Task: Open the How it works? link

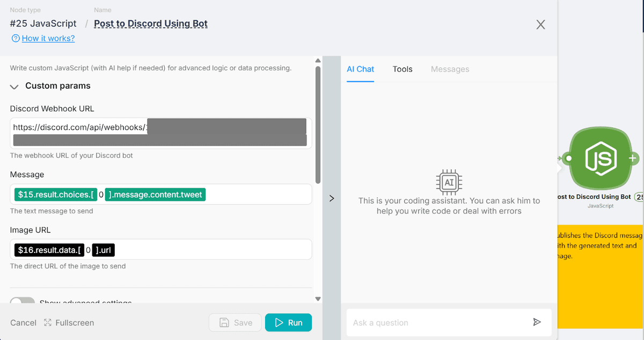Action: (x=48, y=38)
